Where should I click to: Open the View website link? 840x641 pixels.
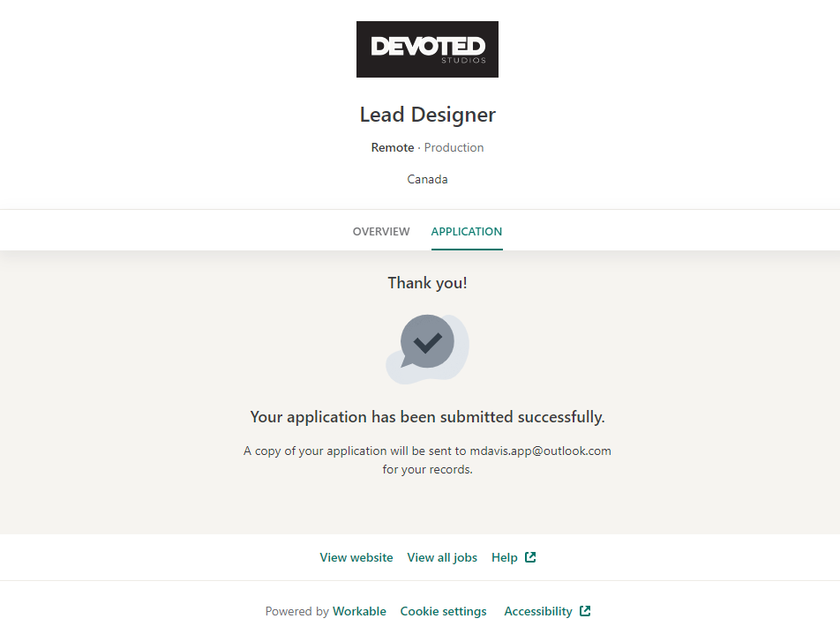point(356,557)
